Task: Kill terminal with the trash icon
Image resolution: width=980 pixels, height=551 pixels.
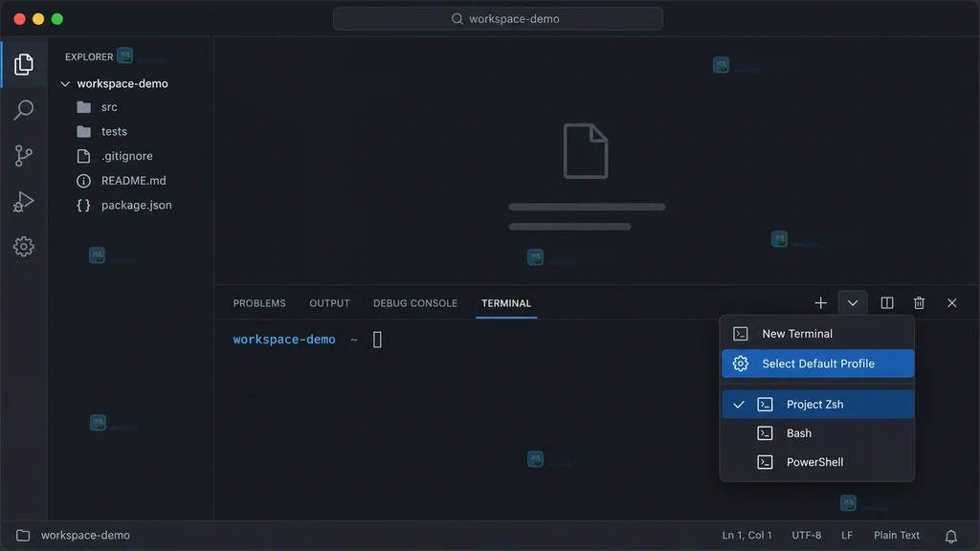Action: [x=919, y=303]
